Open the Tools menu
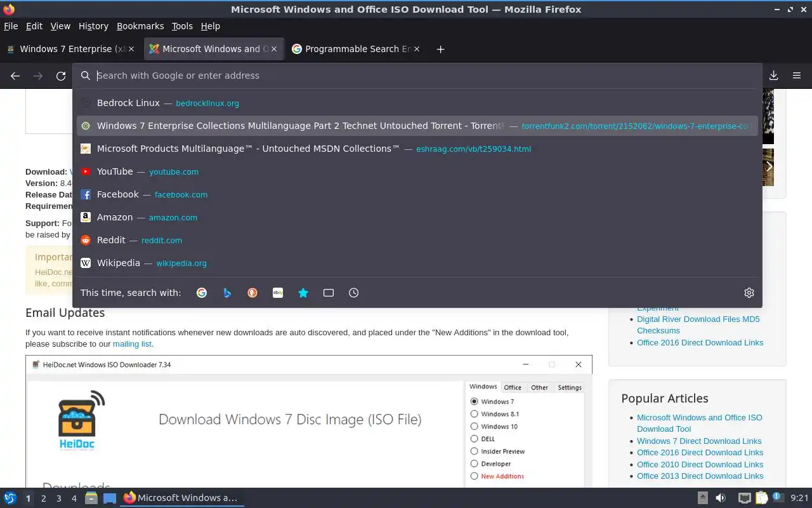Viewport: 812px width, 508px height. (182, 26)
